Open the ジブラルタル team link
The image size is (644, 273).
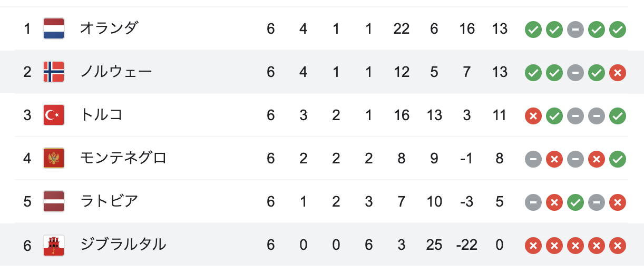(123, 245)
